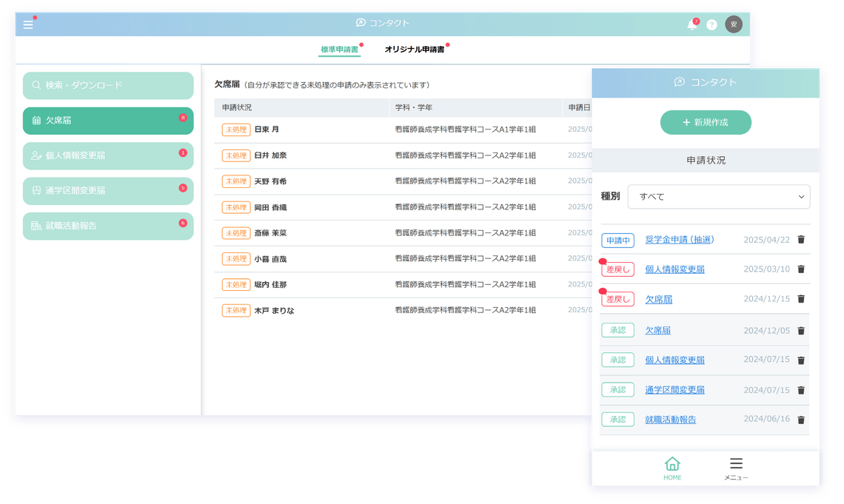Click the help question mark icon
Screen dimensions: 844x504
pyautogui.click(x=711, y=24)
